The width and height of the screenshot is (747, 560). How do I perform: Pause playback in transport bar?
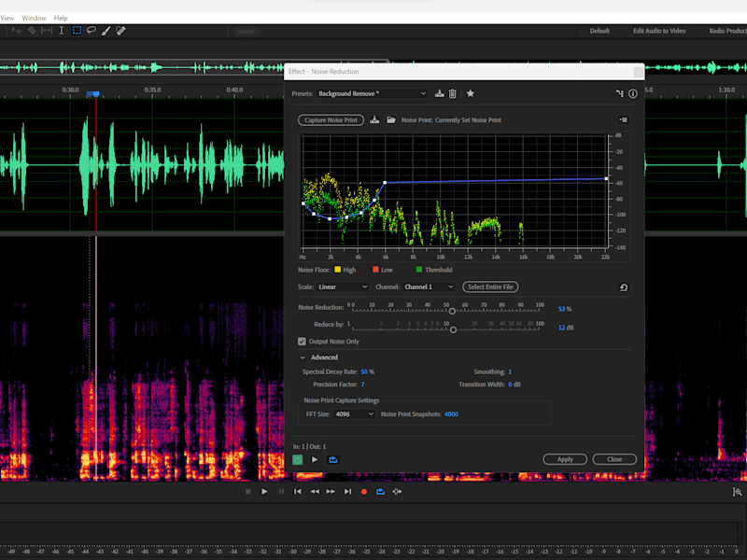[x=281, y=492]
